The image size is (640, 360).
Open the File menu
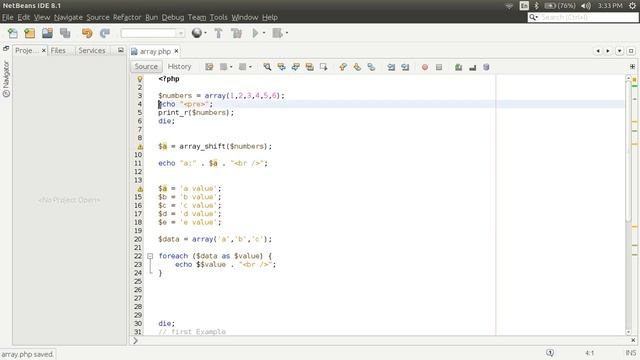point(8,17)
